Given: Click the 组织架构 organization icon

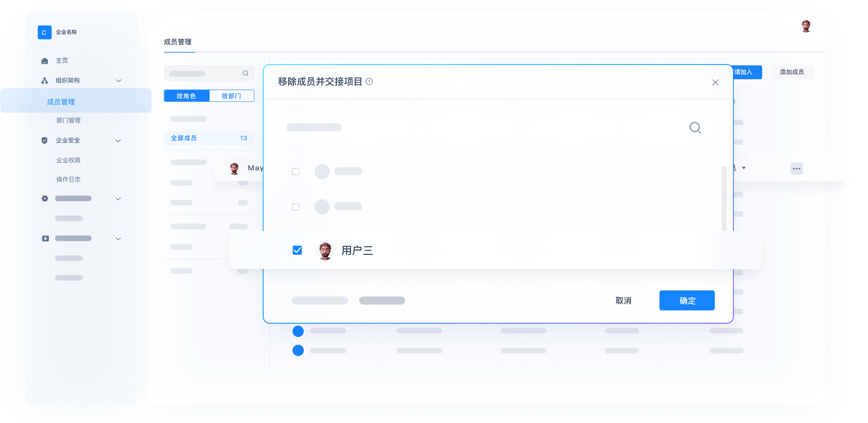Looking at the screenshot, I should point(44,81).
